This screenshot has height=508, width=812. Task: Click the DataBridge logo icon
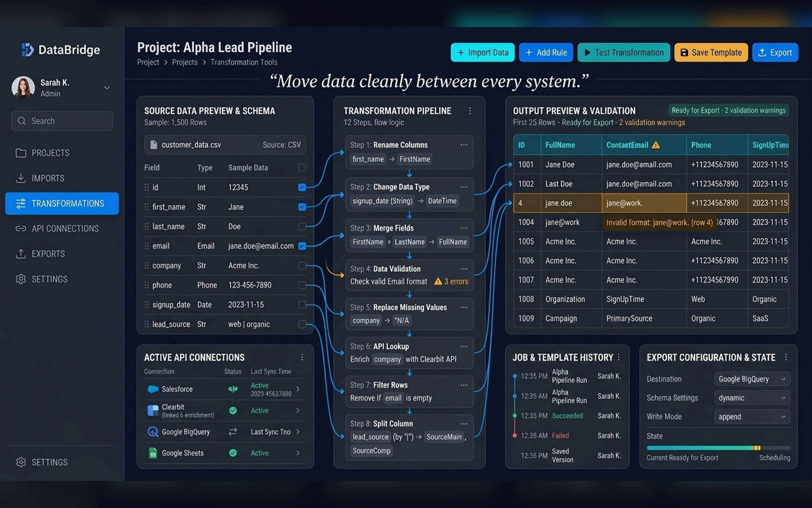click(x=27, y=50)
